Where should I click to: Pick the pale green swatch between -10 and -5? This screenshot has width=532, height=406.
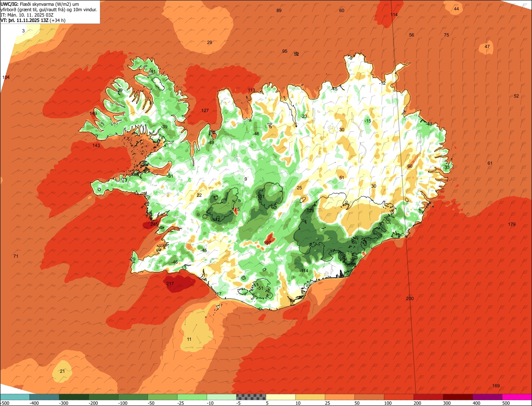point(222,397)
